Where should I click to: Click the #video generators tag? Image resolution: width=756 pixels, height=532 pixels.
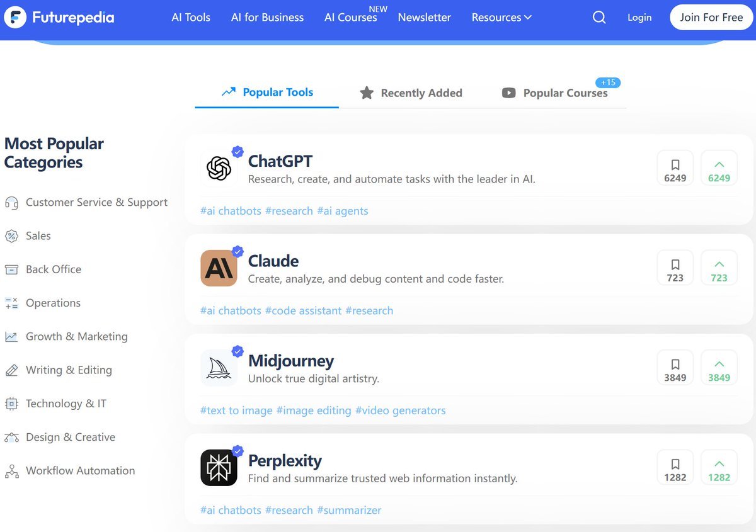click(x=401, y=410)
